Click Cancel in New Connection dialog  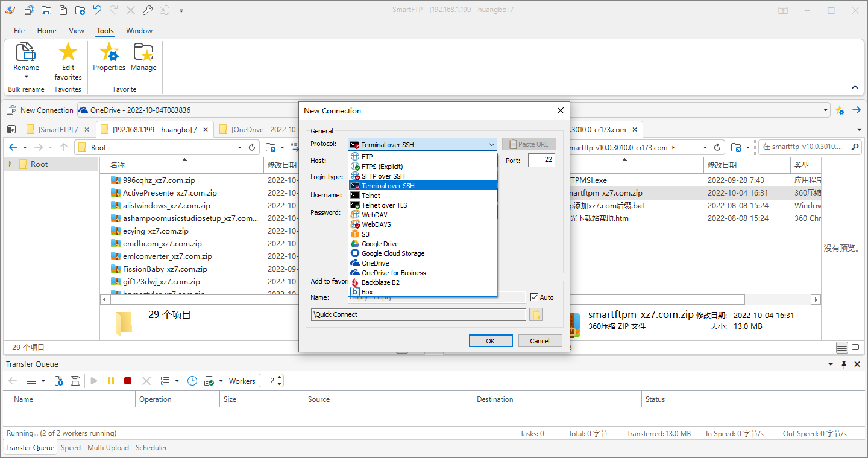point(540,341)
